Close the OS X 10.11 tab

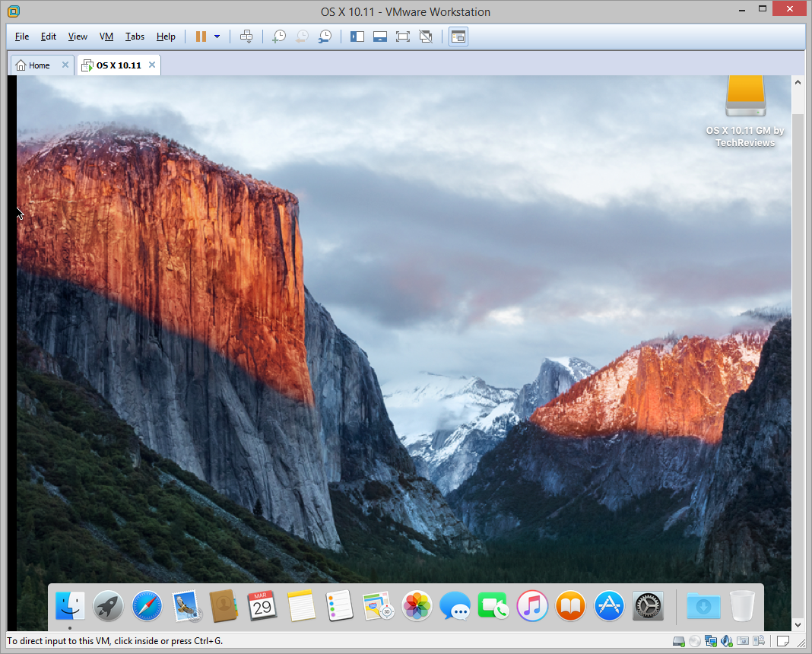(x=152, y=65)
